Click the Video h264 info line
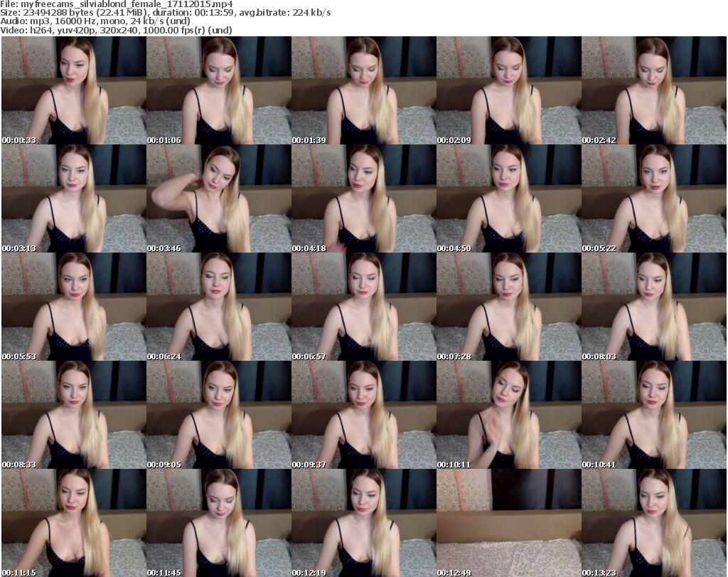The height and width of the screenshot is (577, 728). tap(116, 30)
